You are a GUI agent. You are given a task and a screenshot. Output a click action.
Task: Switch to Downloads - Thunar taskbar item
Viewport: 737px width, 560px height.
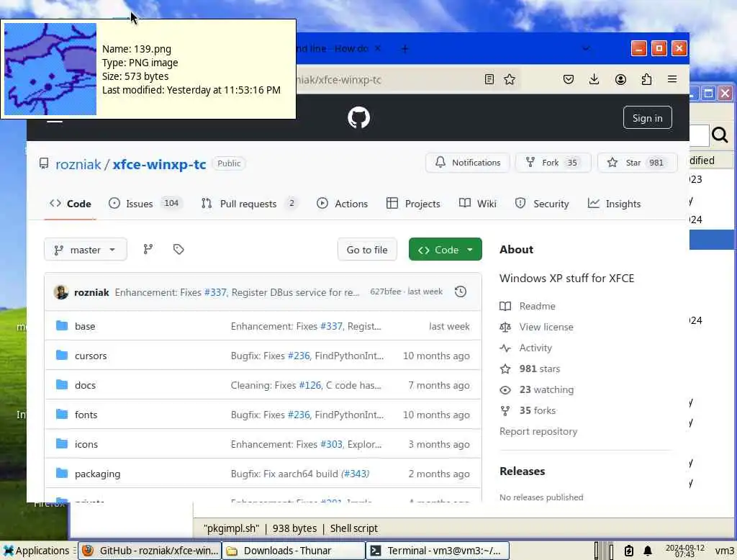[x=294, y=551]
